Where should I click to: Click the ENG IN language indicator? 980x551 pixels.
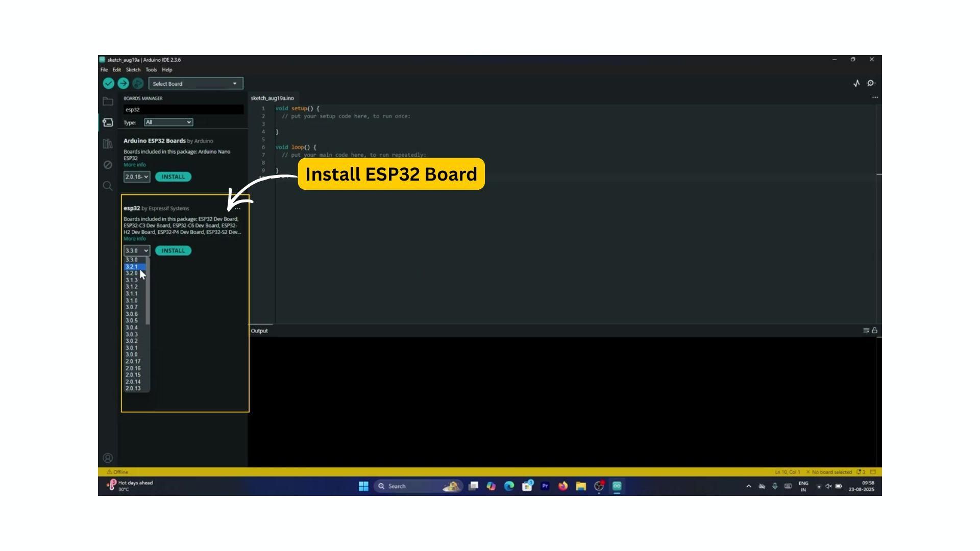pos(803,486)
